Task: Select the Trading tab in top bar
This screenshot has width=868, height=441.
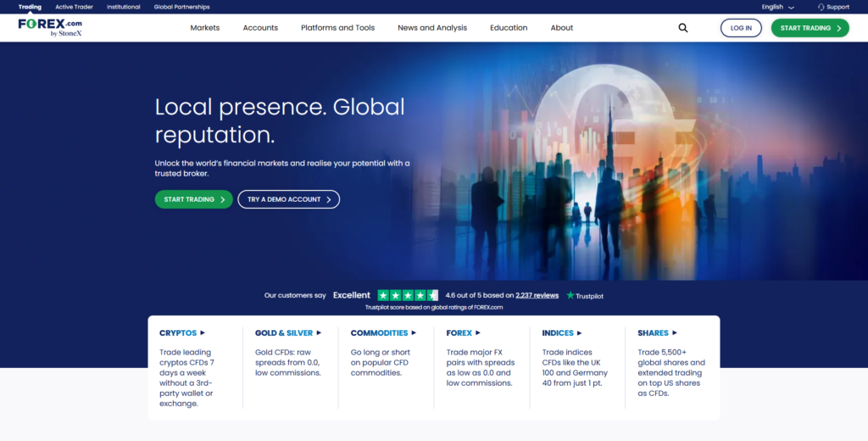Action: (x=30, y=7)
